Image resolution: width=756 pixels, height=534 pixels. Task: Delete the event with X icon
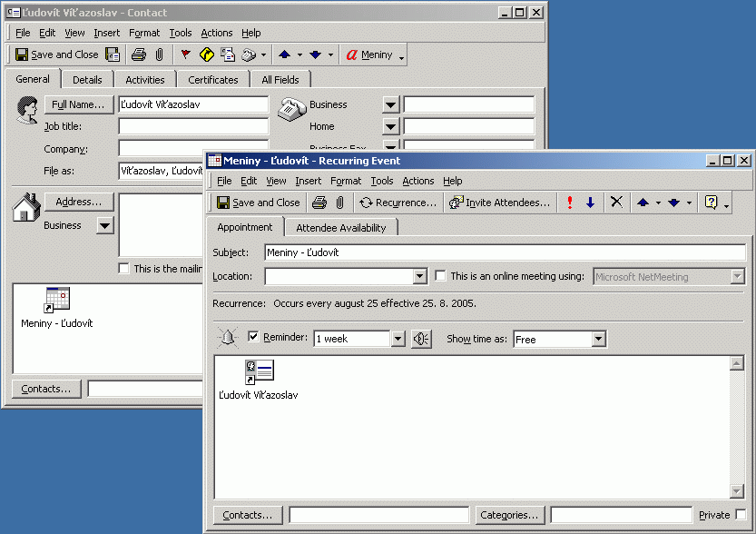coord(616,203)
